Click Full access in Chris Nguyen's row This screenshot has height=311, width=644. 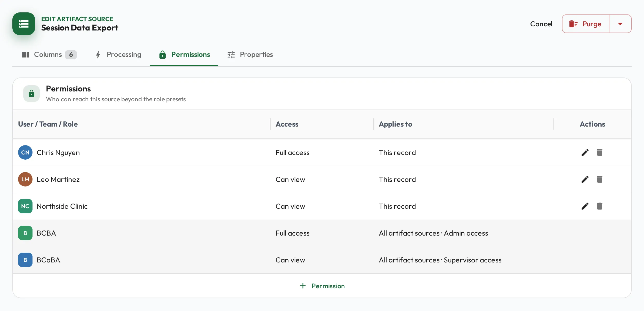click(293, 153)
